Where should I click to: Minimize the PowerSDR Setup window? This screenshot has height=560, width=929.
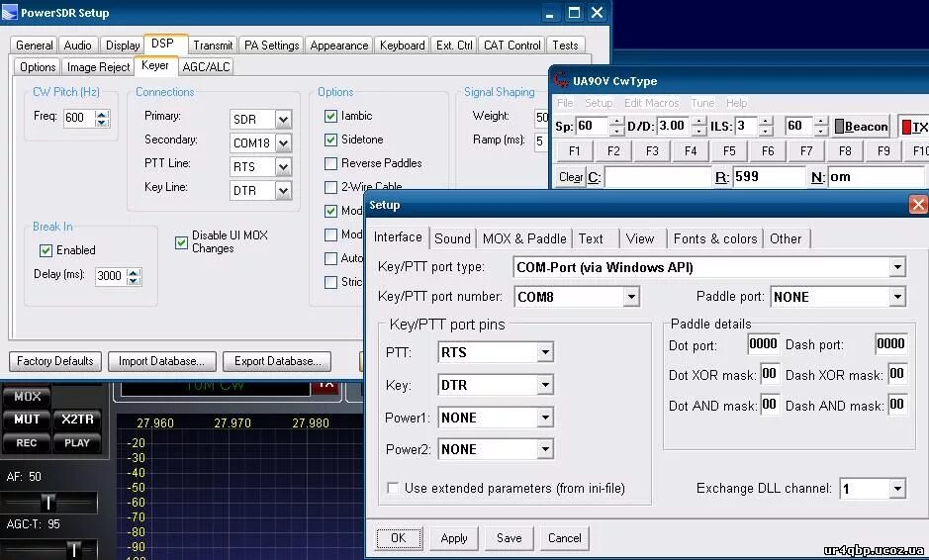[550, 13]
